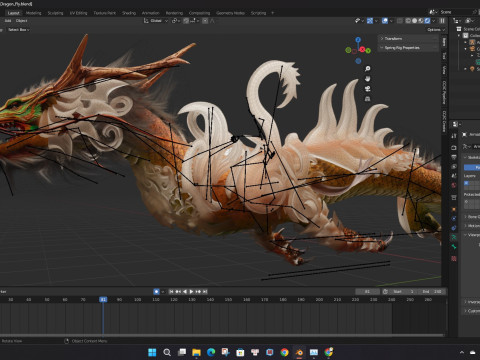Open the render properties tab icon
480x360 pixels.
pos(454,148)
